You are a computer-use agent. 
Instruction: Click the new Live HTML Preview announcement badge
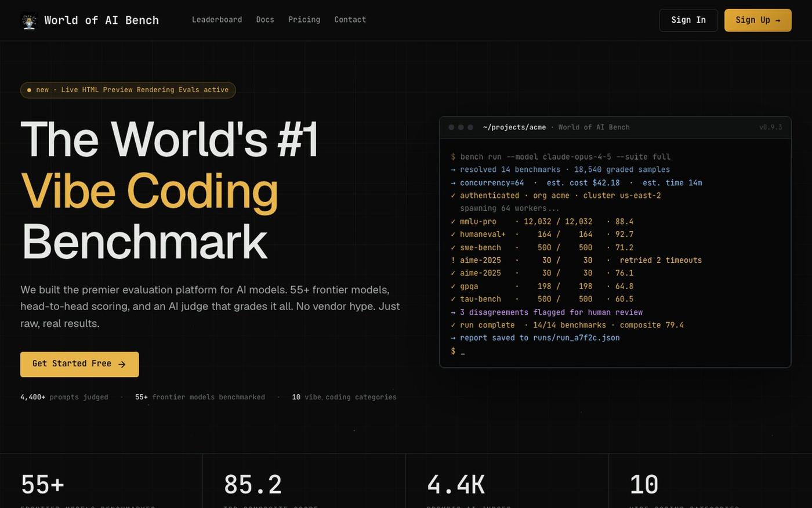click(x=128, y=90)
